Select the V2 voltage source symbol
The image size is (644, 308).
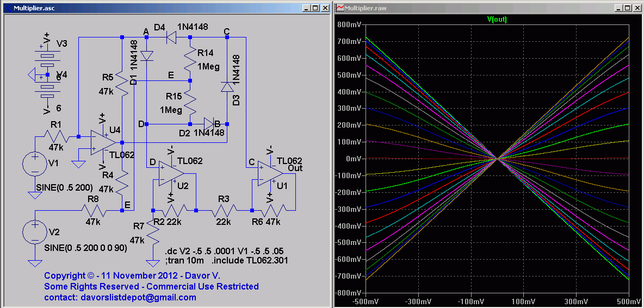(x=34, y=232)
